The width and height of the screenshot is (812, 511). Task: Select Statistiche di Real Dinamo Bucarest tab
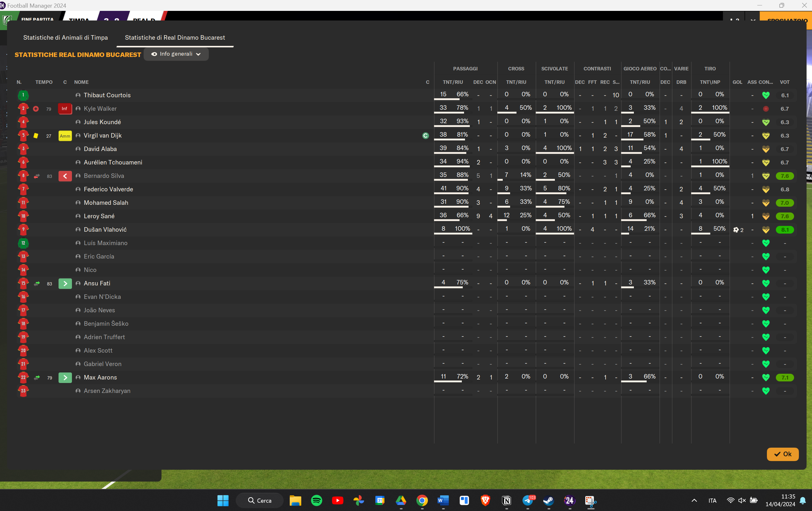(175, 37)
